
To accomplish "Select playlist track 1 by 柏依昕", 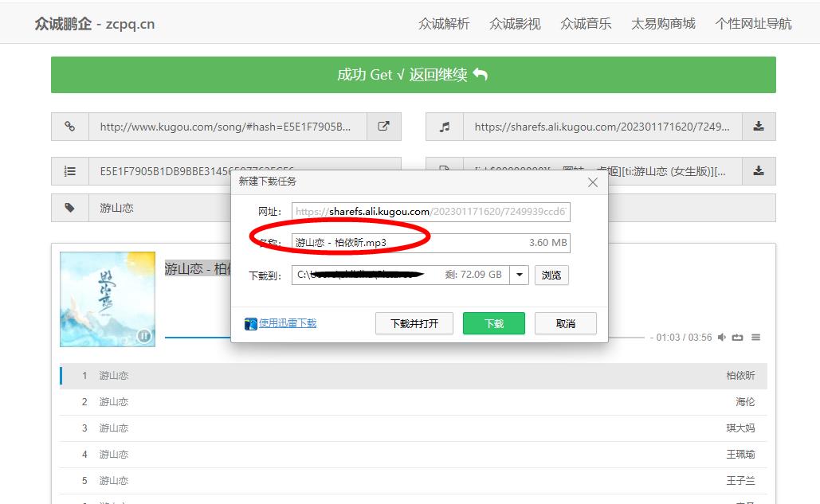I will 413,376.
